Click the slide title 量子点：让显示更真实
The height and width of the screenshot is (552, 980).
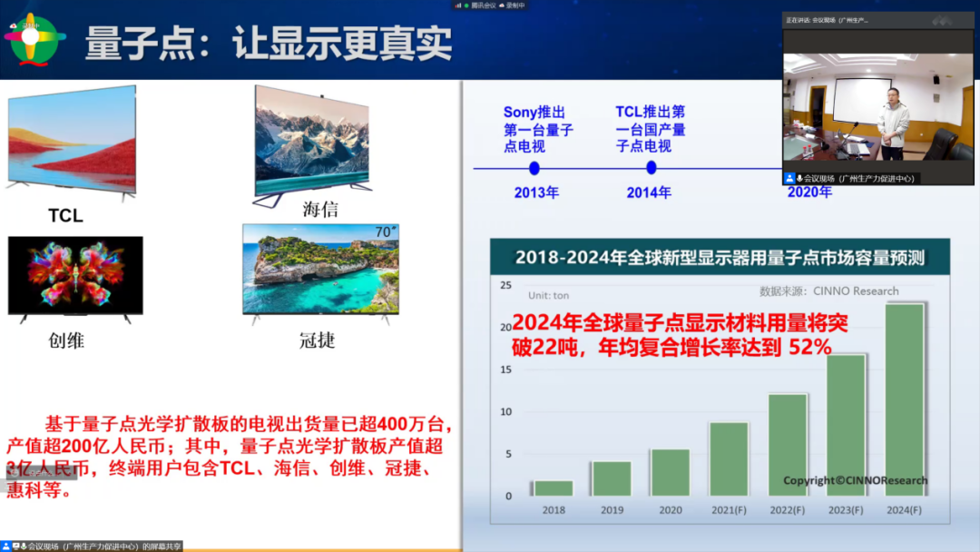[x=268, y=44]
